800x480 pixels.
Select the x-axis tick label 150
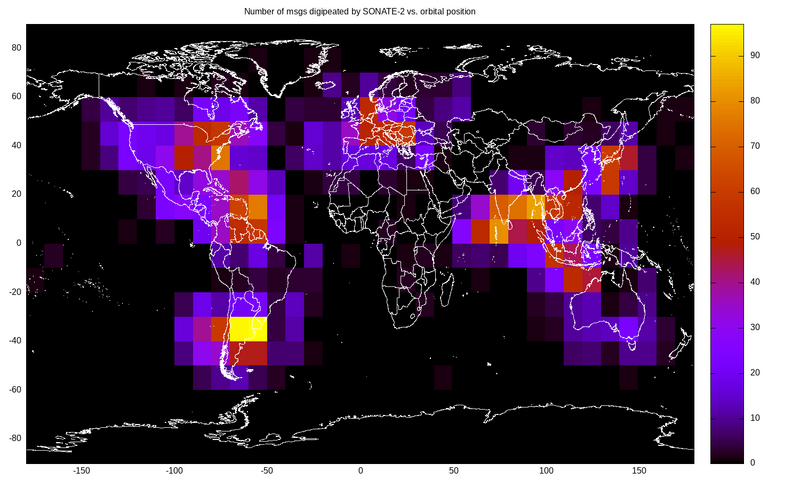638,470
